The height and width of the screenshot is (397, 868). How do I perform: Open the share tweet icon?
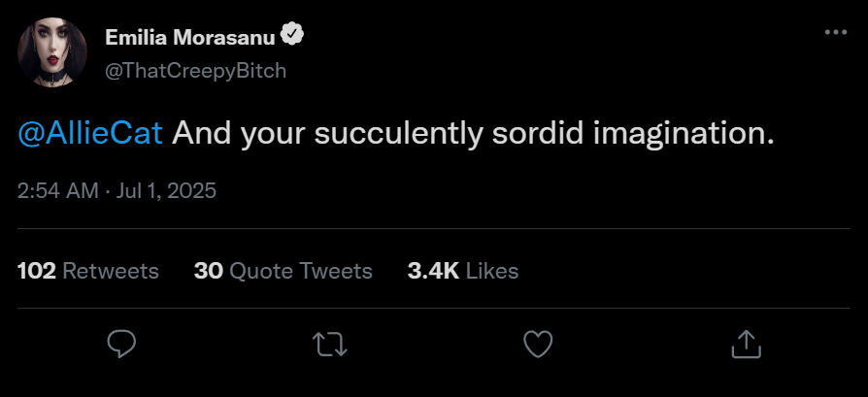[x=745, y=344]
